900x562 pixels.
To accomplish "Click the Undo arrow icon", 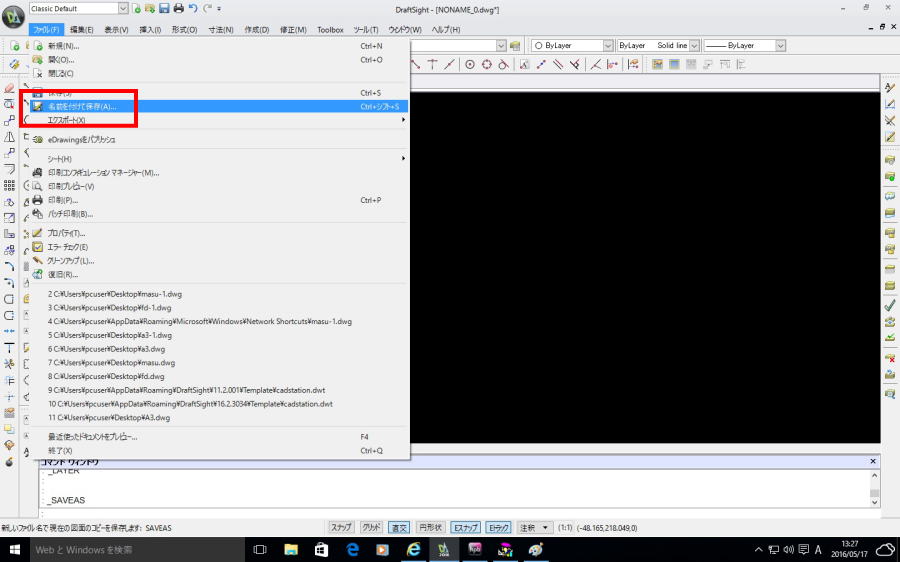I will coord(193,8).
